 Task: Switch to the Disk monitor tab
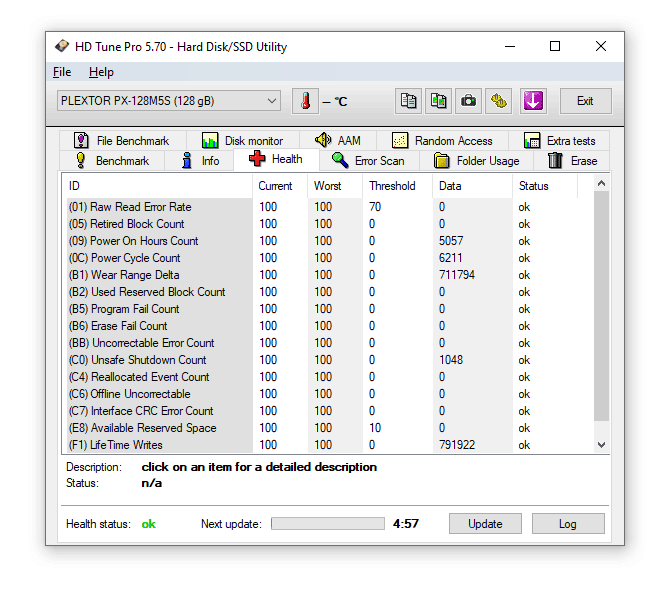pos(242,140)
